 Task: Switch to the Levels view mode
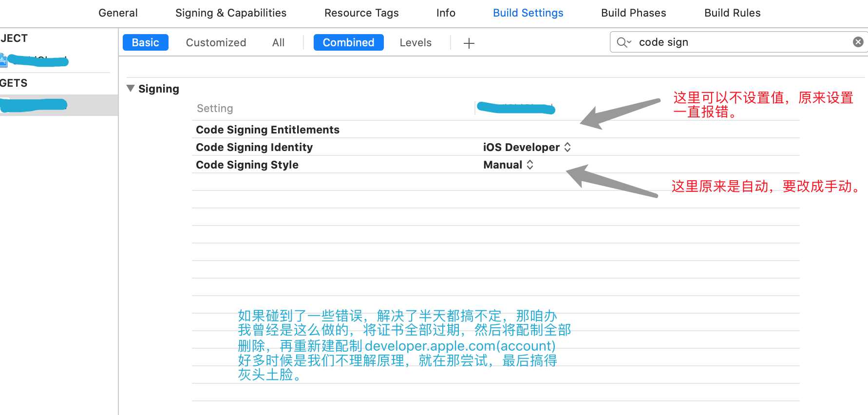coord(415,42)
